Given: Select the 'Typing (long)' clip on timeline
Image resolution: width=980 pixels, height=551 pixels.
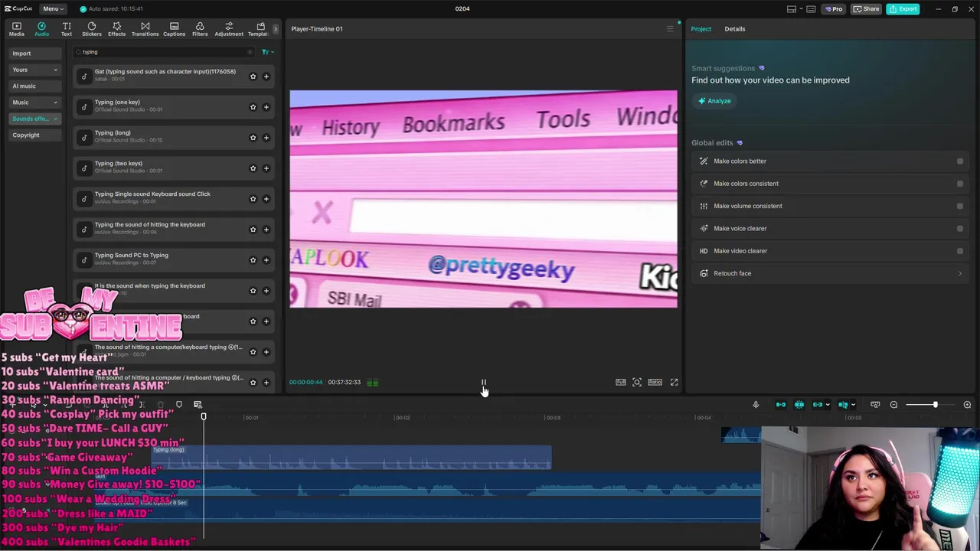Looking at the screenshot, I should [x=351, y=458].
